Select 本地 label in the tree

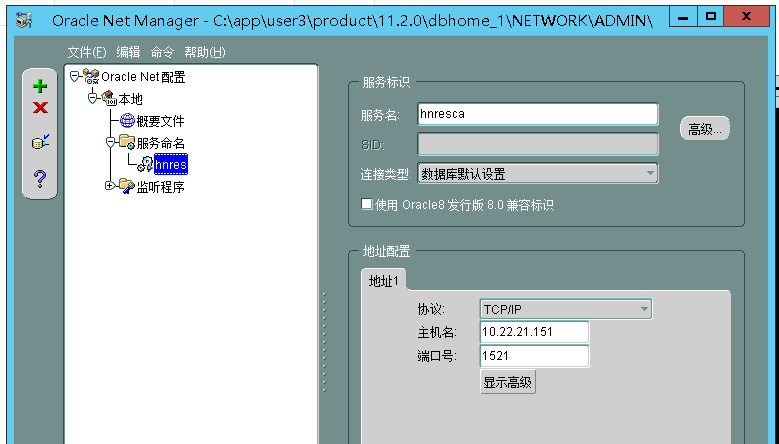(x=131, y=99)
